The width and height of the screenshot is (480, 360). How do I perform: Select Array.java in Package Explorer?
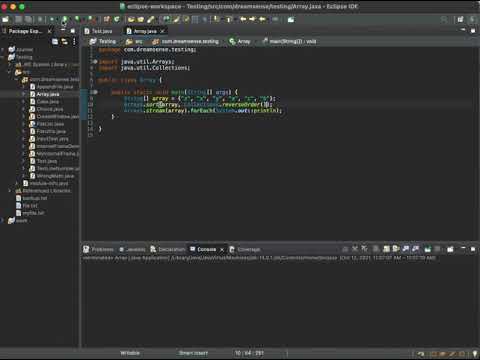pos(48,94)
